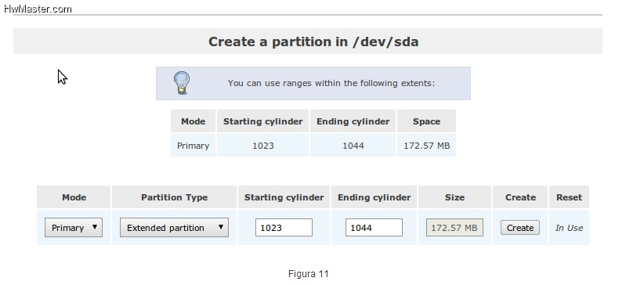Image resolution: width=644 pixels, height=285 pixels.
Task: Click the In Use text under Reset
Action: coord(569,228)
